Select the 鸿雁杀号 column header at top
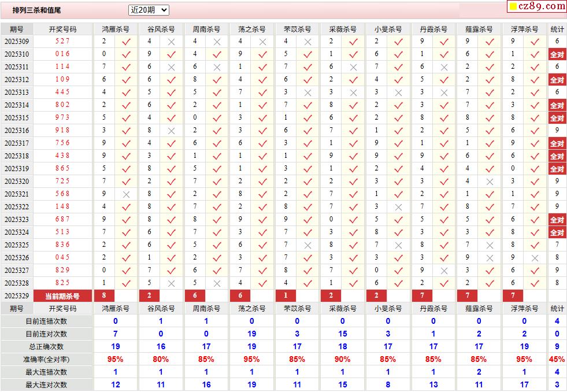The width and height of the screenshot is (567, 392). click(x=116, y=29)
